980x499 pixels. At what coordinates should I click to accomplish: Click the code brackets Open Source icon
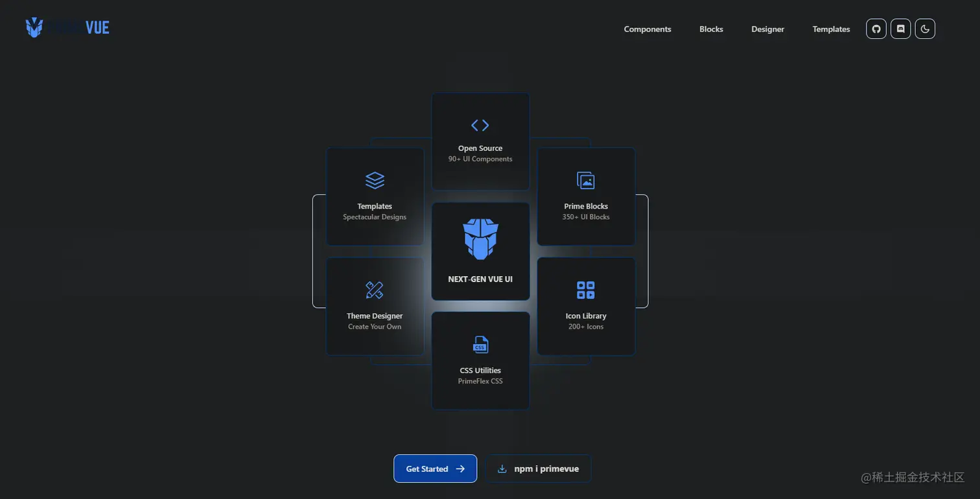pyautogui.click(x=480, y=125)
